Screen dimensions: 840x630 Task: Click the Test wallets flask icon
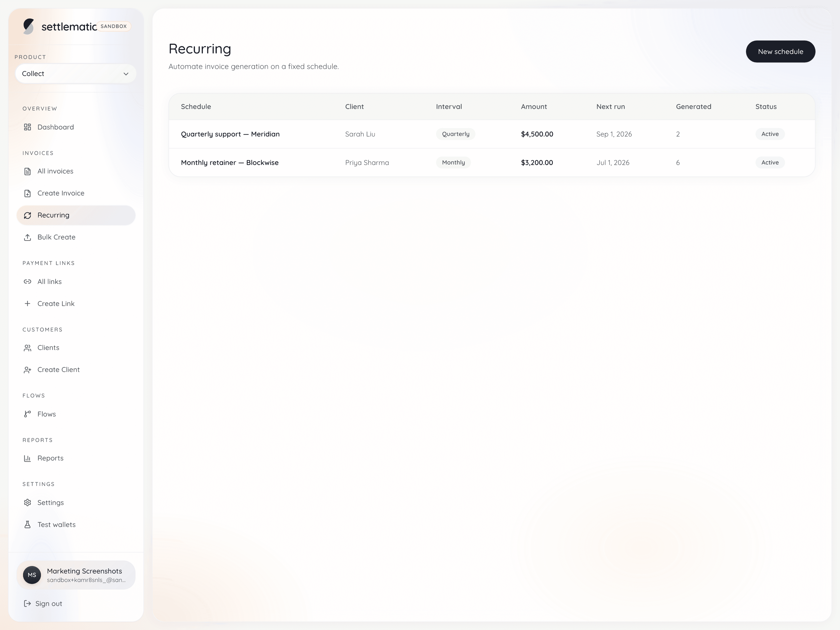(27, 524)
